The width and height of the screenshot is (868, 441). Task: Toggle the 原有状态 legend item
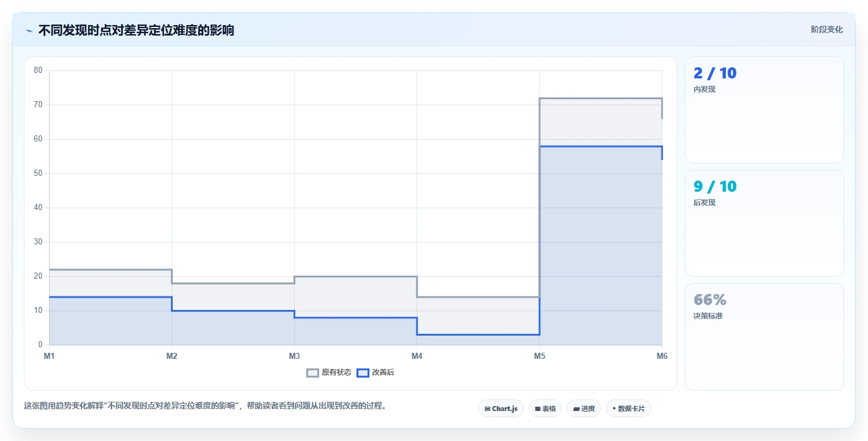tap(328, 372)
